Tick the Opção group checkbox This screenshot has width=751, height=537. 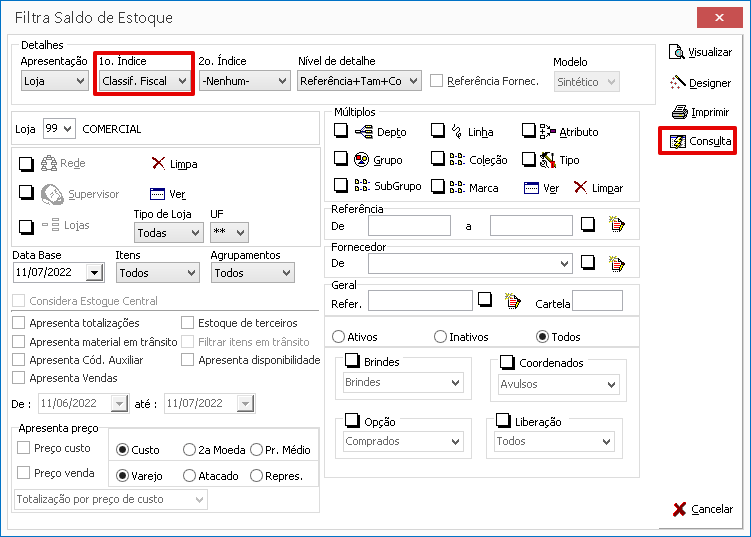352,420
